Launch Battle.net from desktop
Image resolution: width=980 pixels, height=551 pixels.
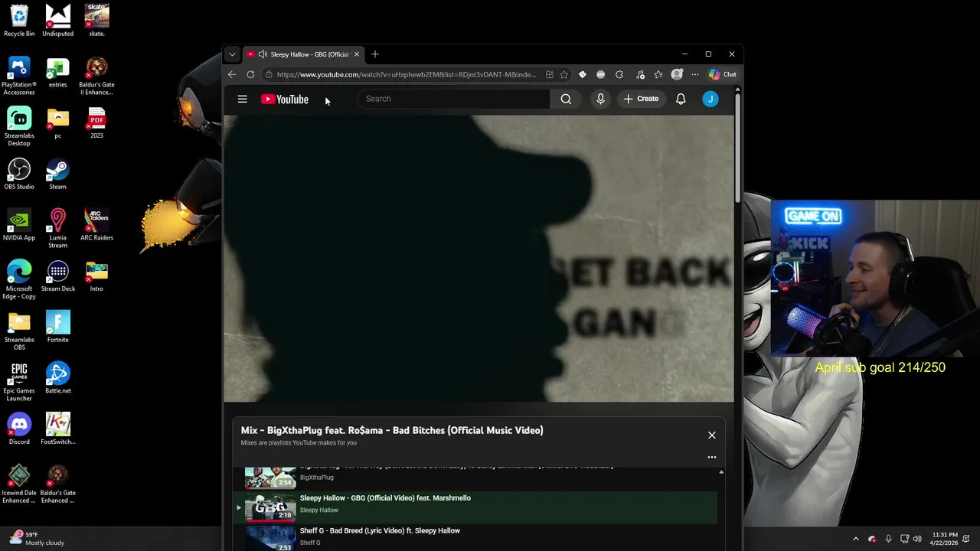(x=57, y=378)
